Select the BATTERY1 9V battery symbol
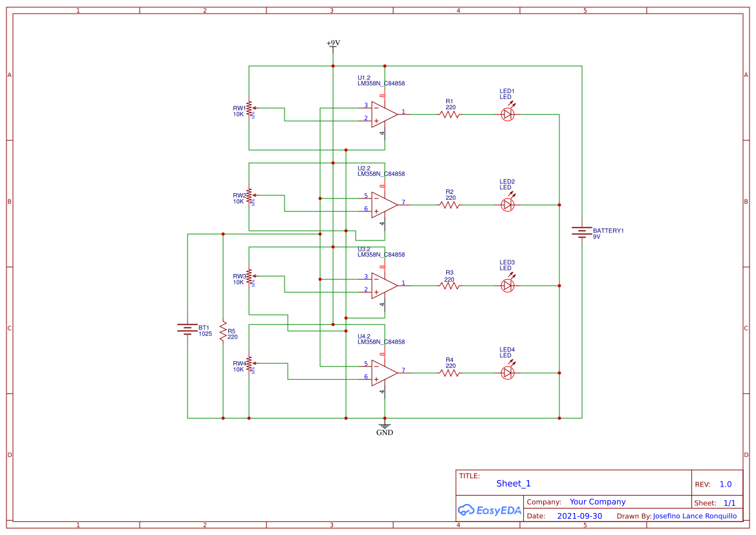The height and width of the screenshot is (535, 756). tap(581, 231)
